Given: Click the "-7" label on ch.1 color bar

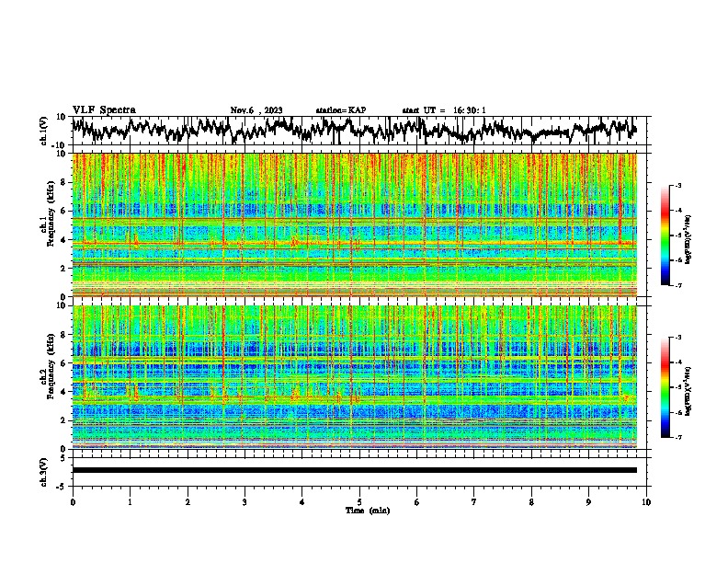Looking at the screenshot, I should coord(677,285).
